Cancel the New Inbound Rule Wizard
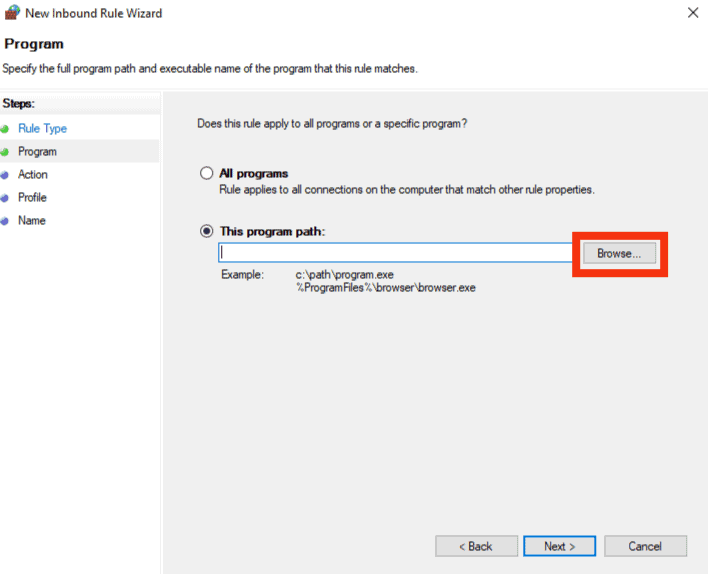The width and height of the screenshot is (708, 574). coord(645,546)
